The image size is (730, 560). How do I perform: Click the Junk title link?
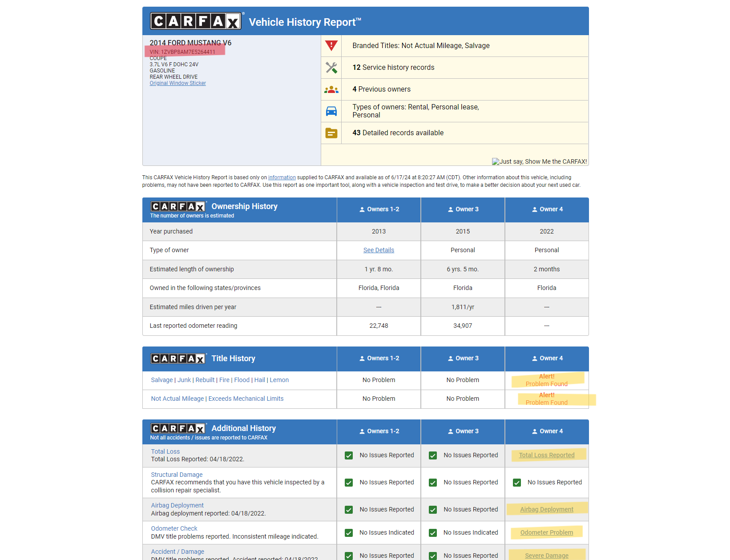point(184,380)
